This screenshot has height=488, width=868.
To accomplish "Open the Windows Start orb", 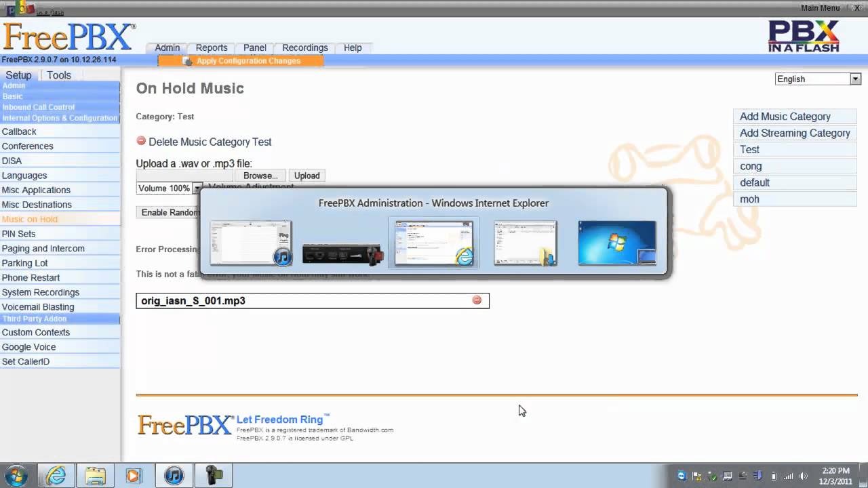I will coord(17,475).
